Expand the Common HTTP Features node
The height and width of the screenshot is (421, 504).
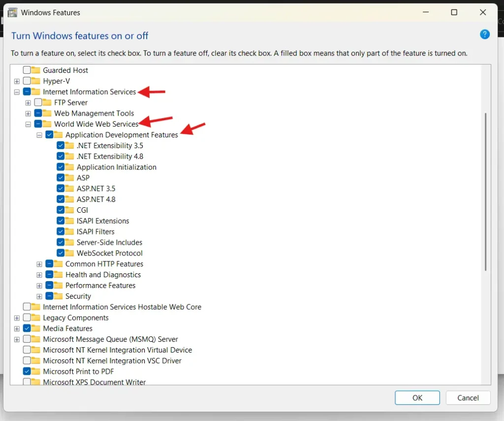(x=39, y=264)
